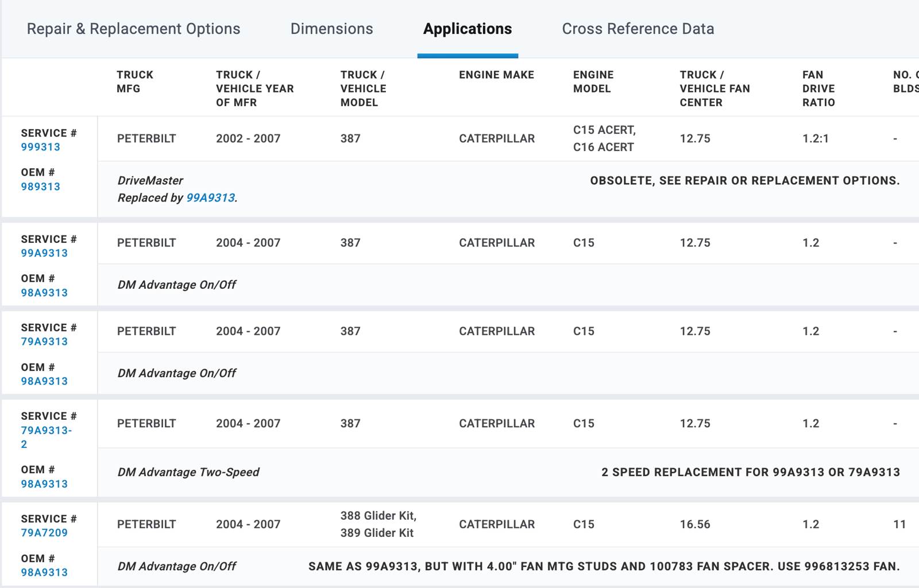The width and height of the screenshot is (919, 588).
Task: Click OEM 98A9313 under service 79A7209
Action: (x=44, y=572)
